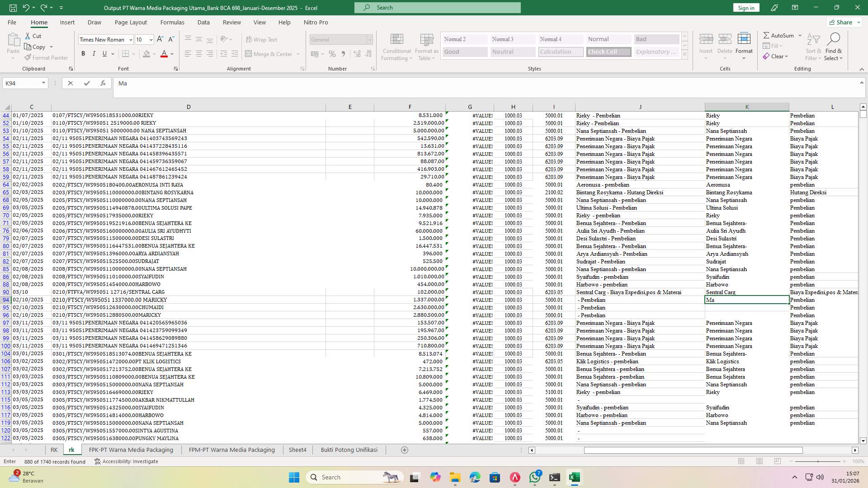
Task: Open the General number format dropdown
Action: (x=370, y=39)
